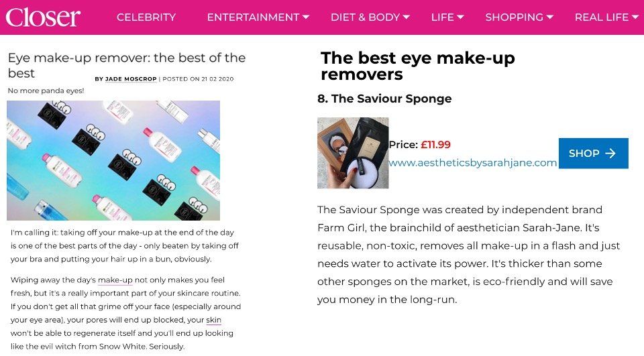Follow the underlined make-up link
This screenshot has height=356, width=644.
point(115,280)
